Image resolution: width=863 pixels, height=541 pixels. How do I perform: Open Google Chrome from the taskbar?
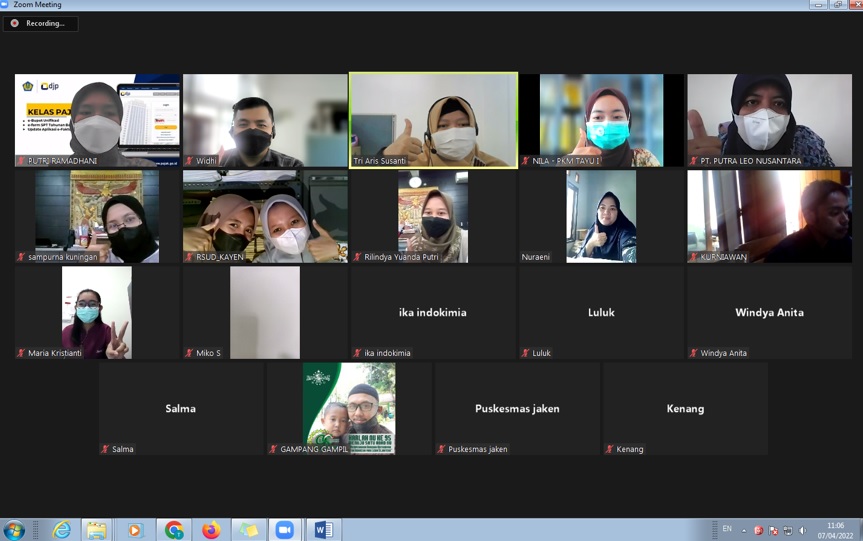coord(174,530)
